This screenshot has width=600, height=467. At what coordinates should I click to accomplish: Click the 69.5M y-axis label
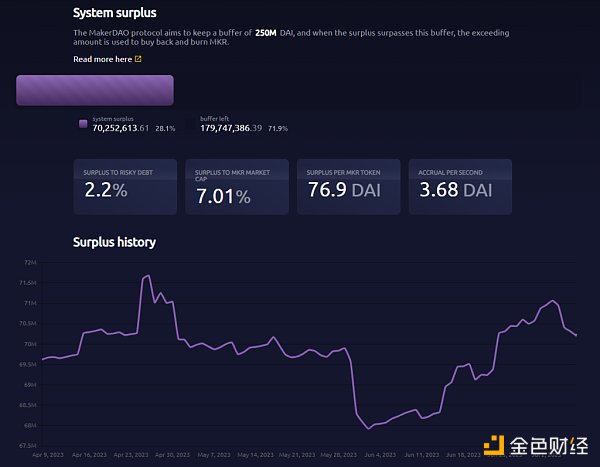click(x=28, y=364)
